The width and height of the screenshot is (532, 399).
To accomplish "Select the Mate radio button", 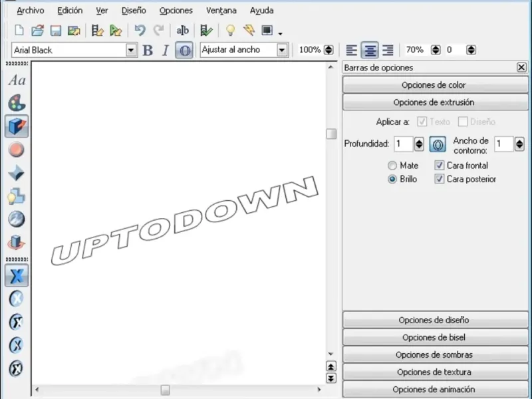I will (392, 166).
